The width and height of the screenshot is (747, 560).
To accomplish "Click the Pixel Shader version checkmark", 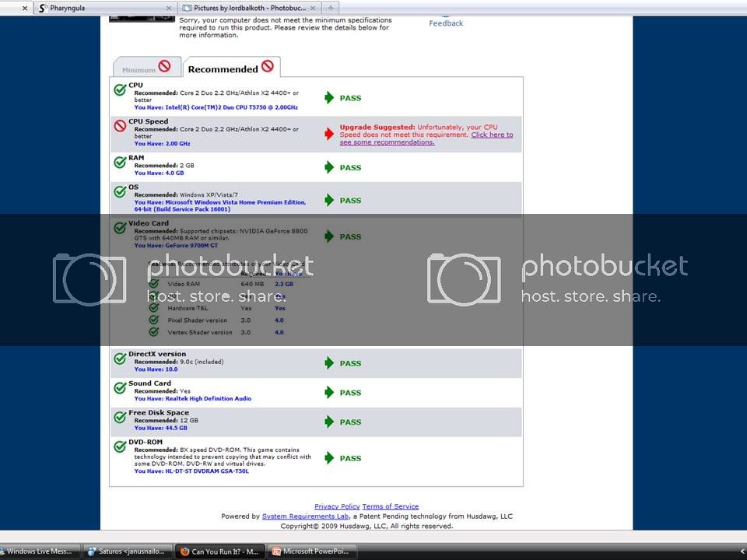I will point(154,320).
